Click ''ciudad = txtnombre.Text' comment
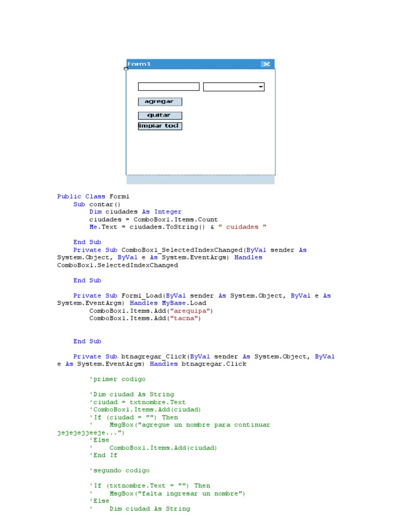Screen dimensions: 399x532 pyautogui.click(x=137, y=402)
